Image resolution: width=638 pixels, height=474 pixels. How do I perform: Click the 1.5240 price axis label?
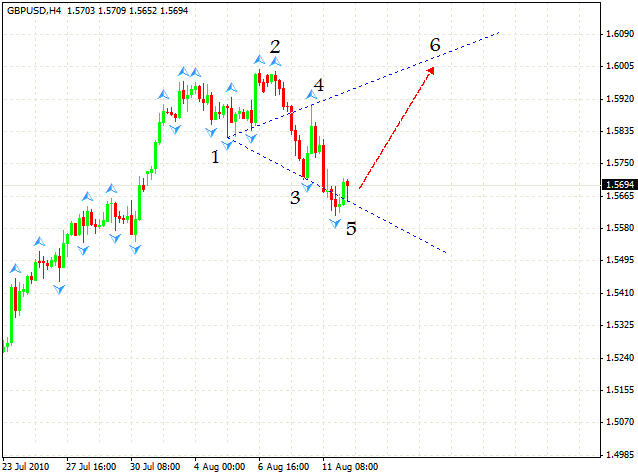(x=620, y=357)
